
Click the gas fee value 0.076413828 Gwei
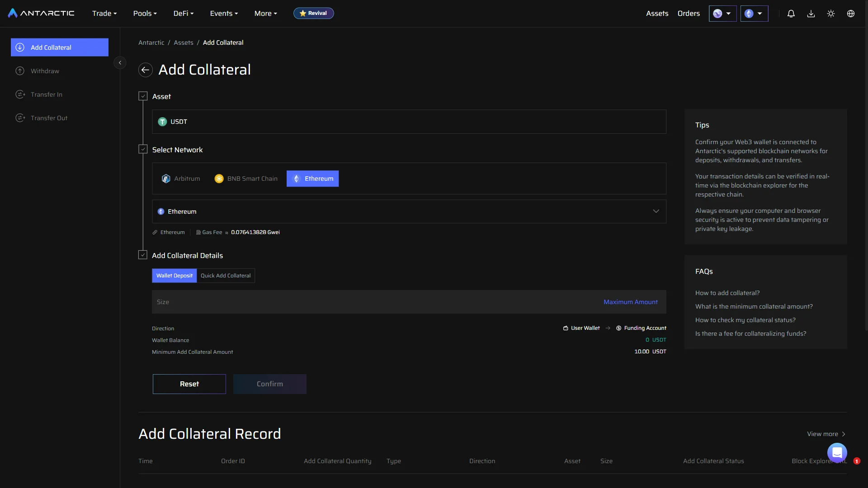click(255, 232)
